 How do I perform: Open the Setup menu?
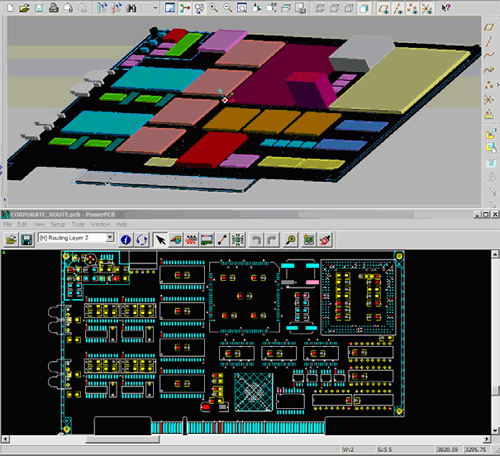coord(58,224)
